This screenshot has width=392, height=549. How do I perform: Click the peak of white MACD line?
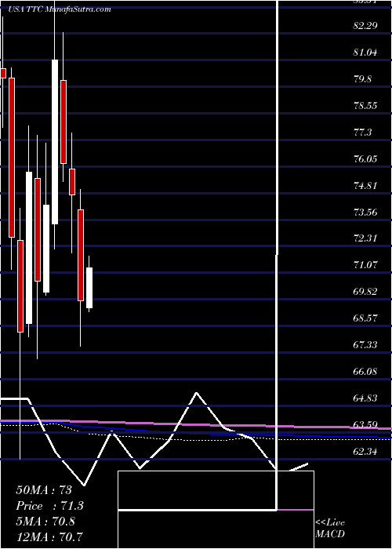(x=196, y=393)
